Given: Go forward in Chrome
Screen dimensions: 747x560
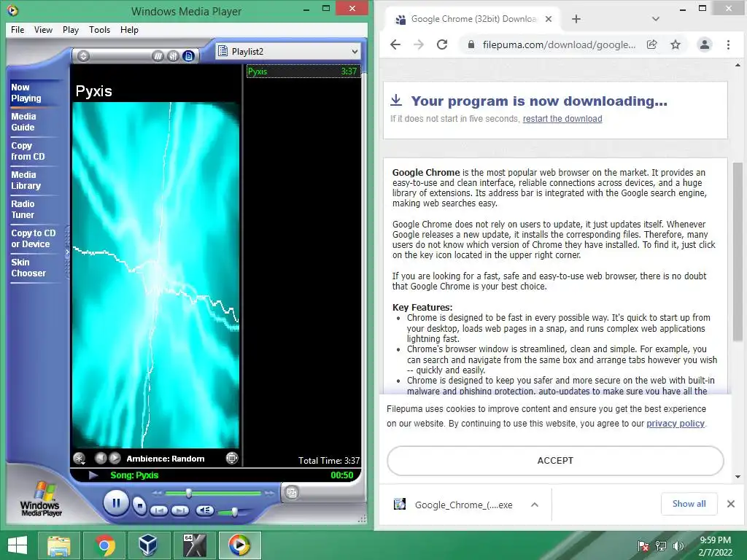Looking at the screenshot, I should [419, 44].
